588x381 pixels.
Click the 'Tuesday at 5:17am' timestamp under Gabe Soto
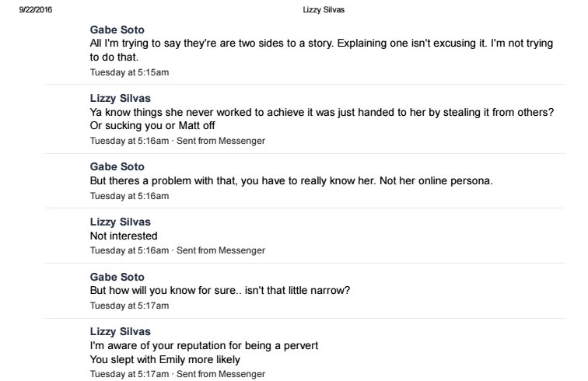(x=129, y=306)
